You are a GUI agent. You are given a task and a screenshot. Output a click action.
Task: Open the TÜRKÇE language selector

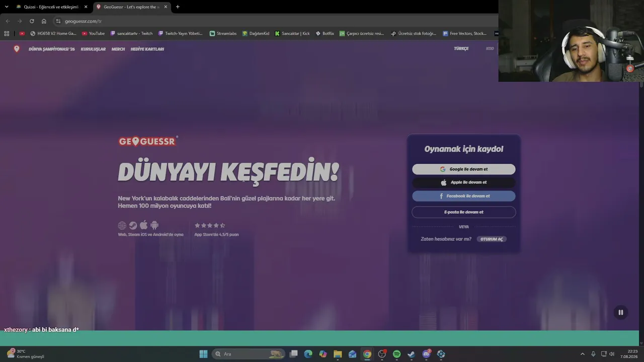[461, 48]
